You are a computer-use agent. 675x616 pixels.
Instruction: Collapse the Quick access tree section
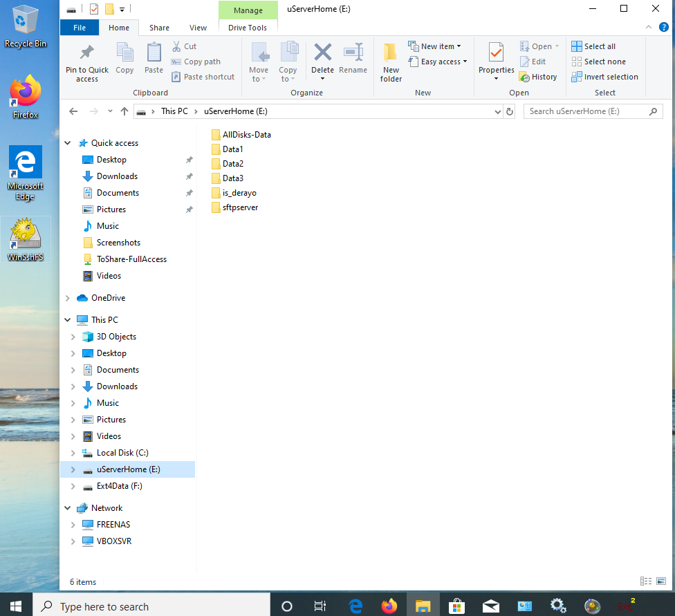68,143
